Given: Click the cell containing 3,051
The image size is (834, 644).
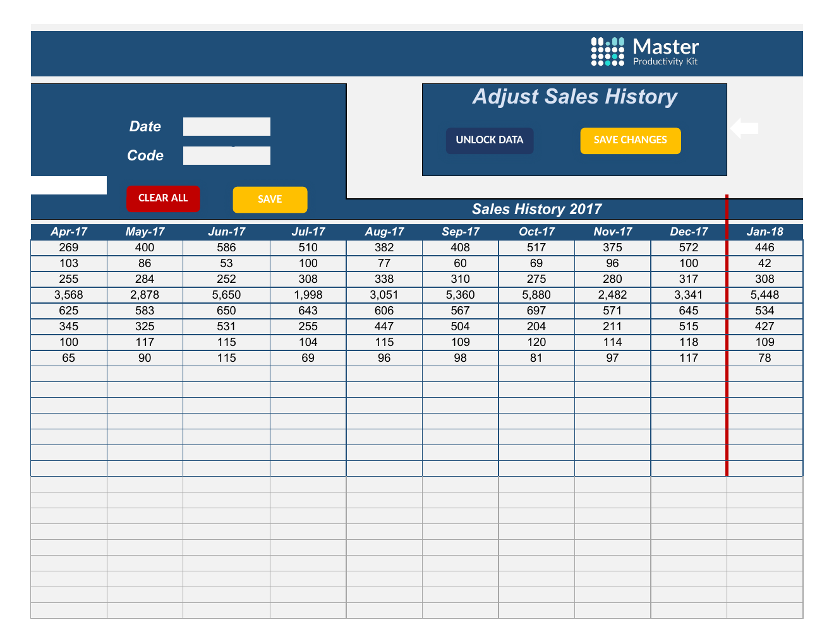Looking at the screenshot, I should [384, 295].
